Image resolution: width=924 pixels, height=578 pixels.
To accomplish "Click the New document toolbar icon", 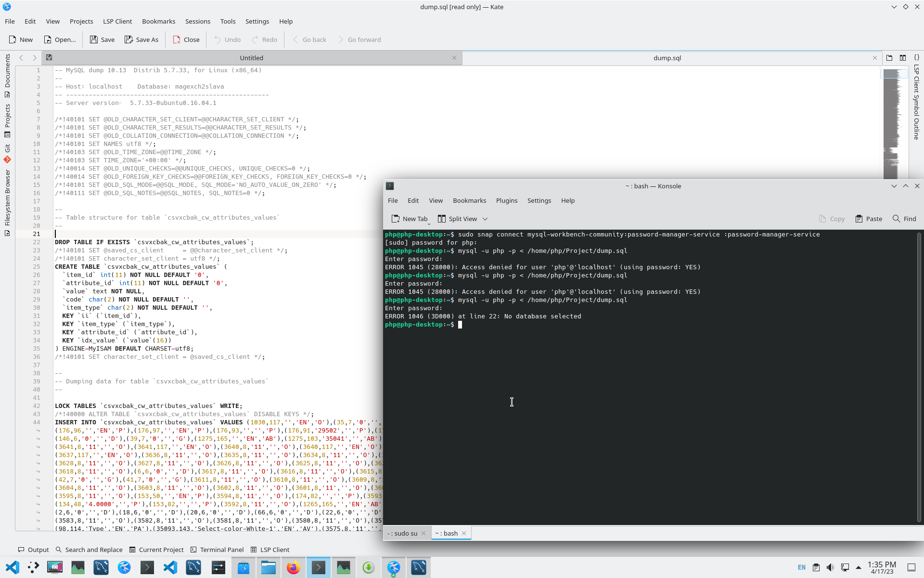I will pyautogui.click(x=13, y=39).
